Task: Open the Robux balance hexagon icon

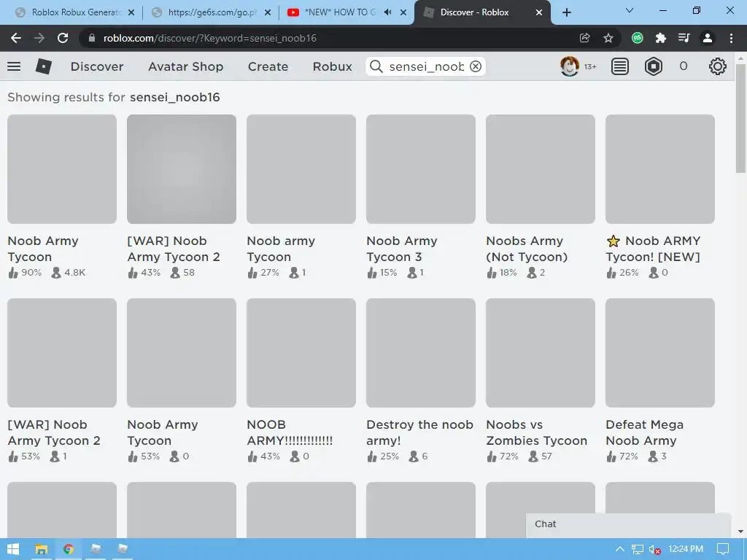Action: click(x=653, y=66)
